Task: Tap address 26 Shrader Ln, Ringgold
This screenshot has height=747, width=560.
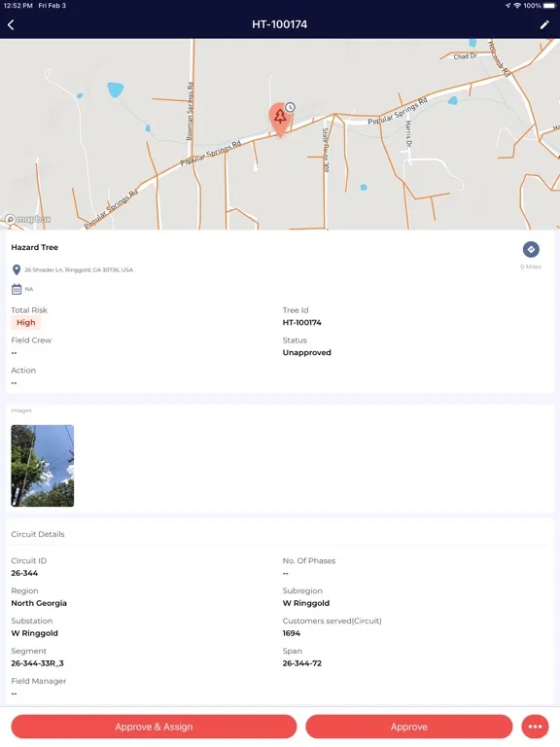Action: click(x=79, y=270)
